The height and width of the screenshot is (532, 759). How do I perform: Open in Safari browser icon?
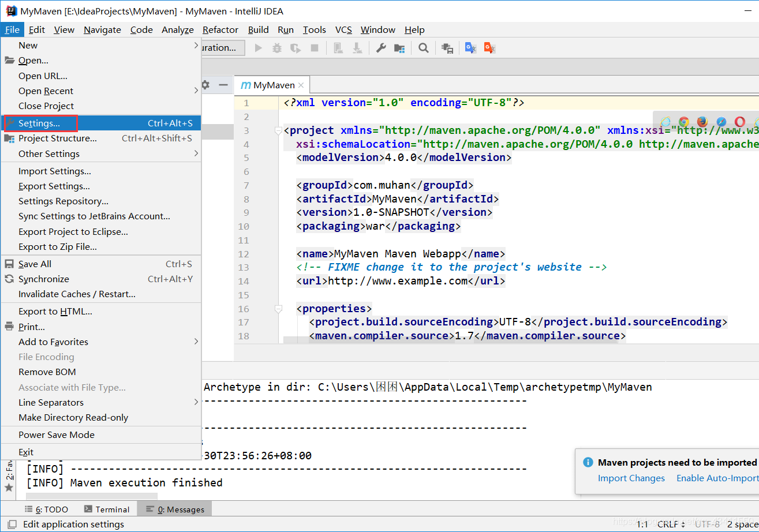point(721,122)
